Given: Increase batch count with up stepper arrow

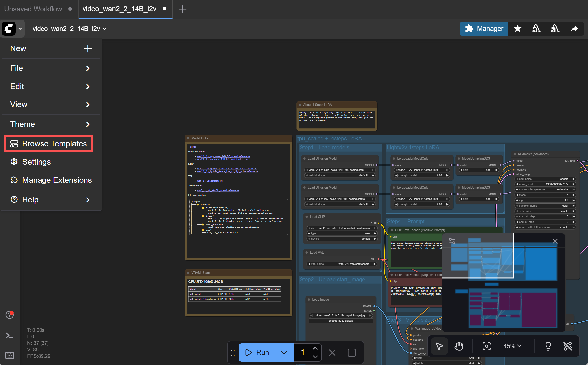Looking at the screenshot, I should pyautogui.click(x=315, y=348).
